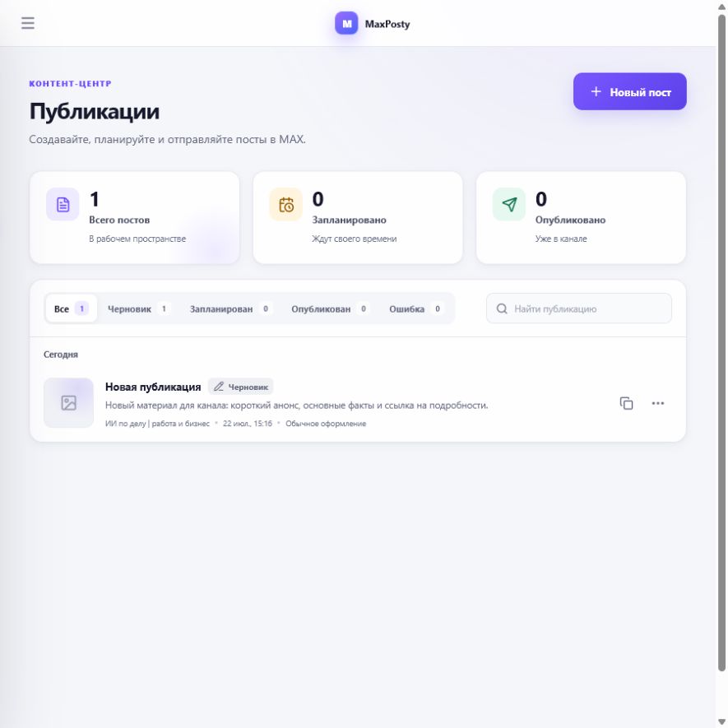
Task: Open the Опубликовано stat card
Action: click(581, 218)
